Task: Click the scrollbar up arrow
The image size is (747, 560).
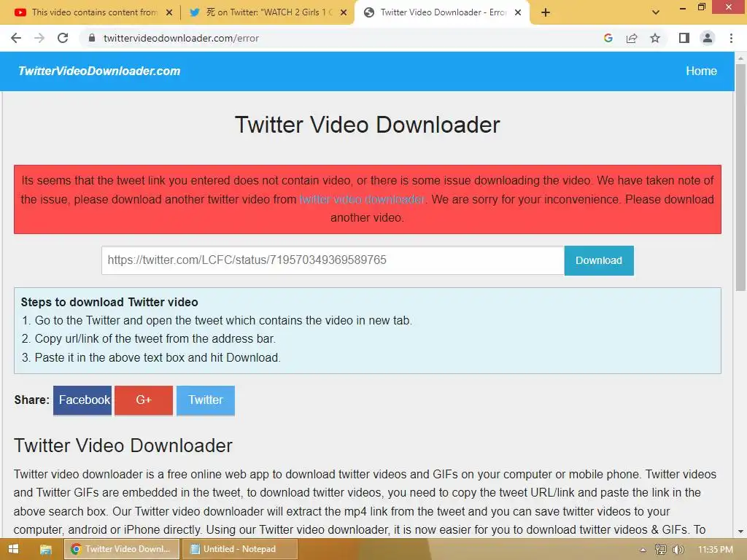Action: (x=740, y=58)
